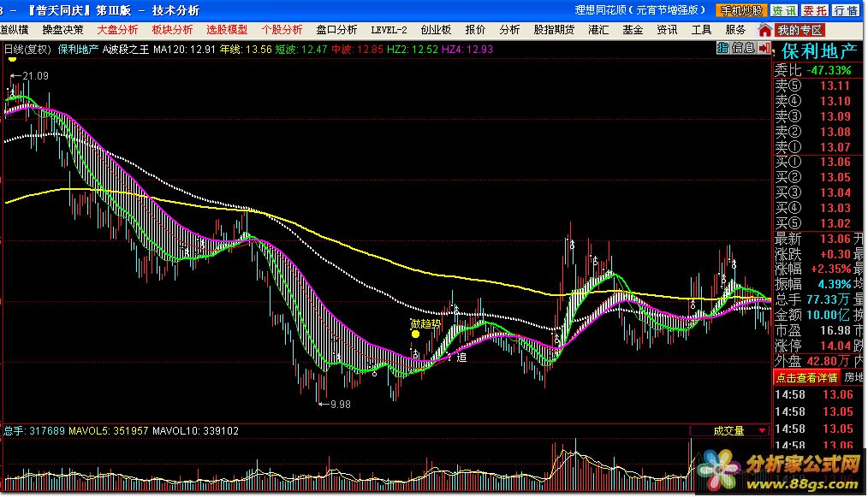Open the LEVEL-2 menu
The width and height of the screenshot is (868, 497).
[389, 30]
